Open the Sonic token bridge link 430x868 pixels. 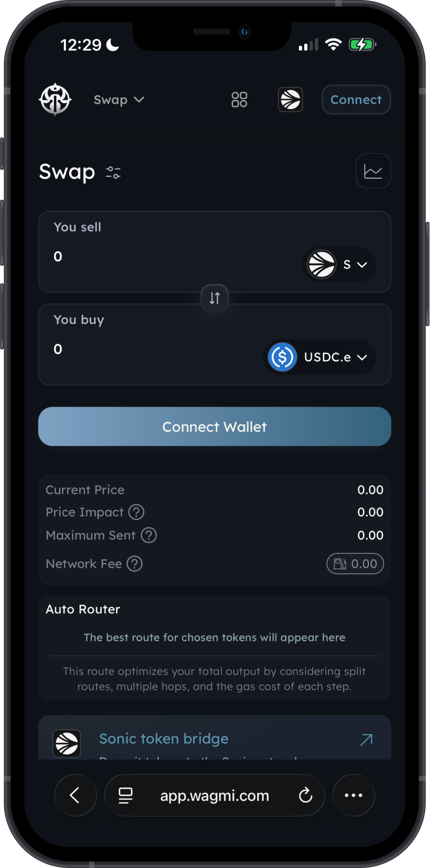214,738
